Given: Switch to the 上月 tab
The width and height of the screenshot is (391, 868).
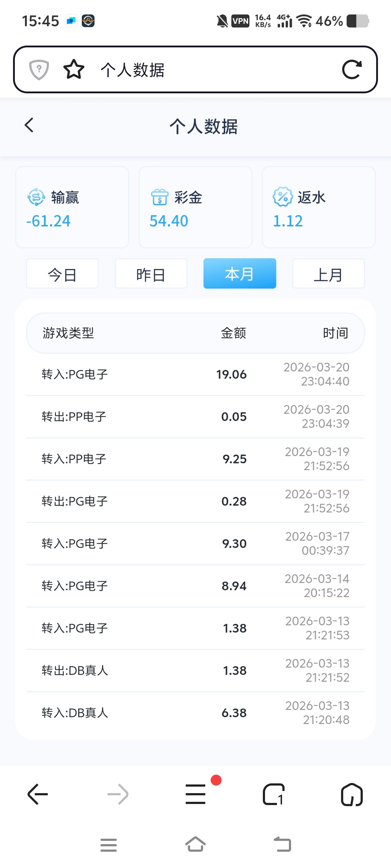Looking at the screenshot, I should [328, 274].
